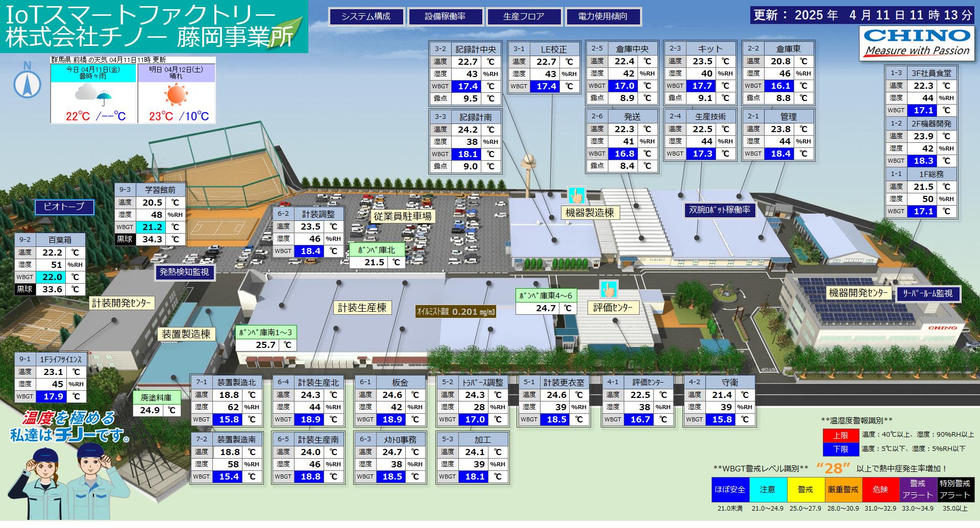Click the 双腕ロボット稼働率 button
The image size is (980, 528).
(719, 210)
